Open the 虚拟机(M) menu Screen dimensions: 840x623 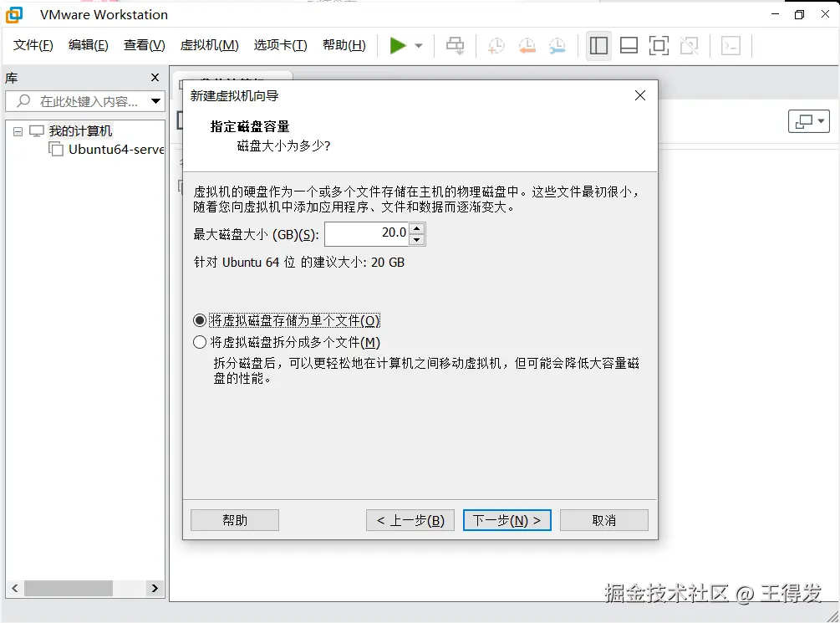(210, 45)
